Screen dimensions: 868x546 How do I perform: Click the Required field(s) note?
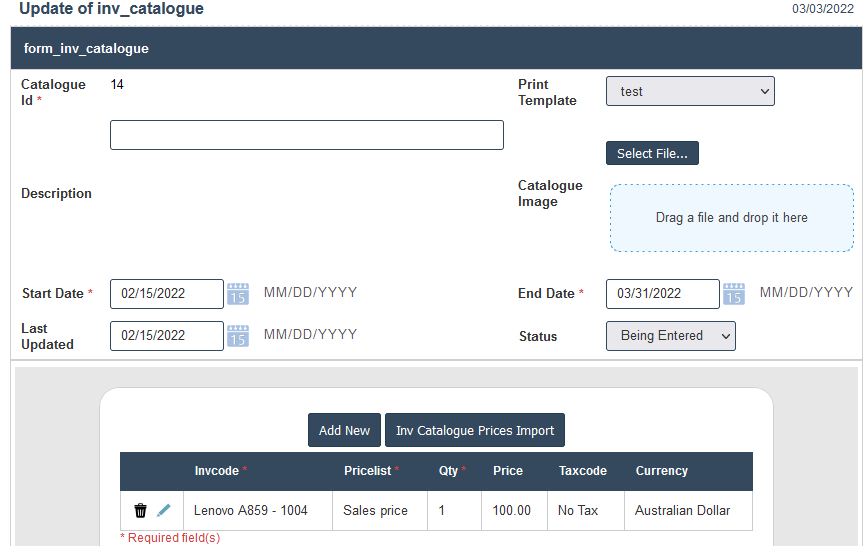click(x=170, y=538)
